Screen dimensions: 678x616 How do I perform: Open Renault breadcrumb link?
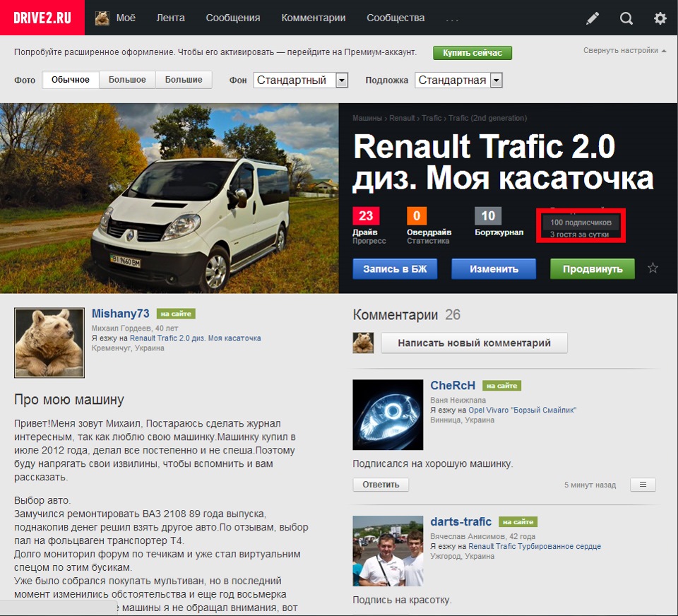402,118
